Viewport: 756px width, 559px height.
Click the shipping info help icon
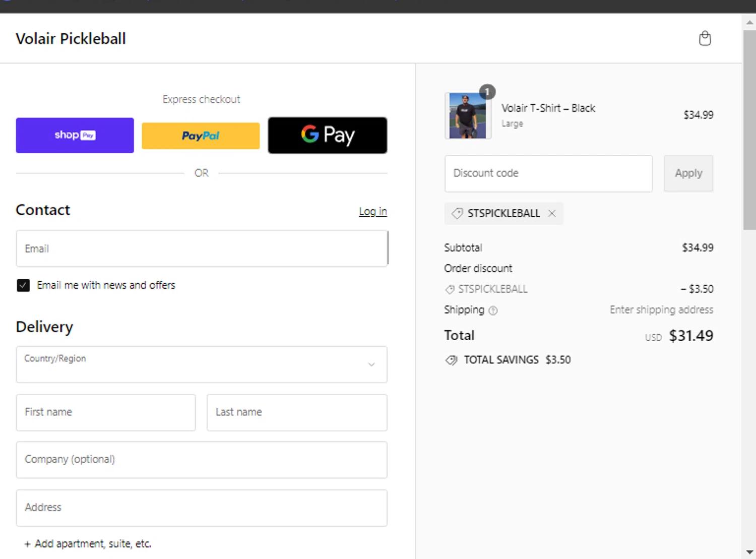click(493, 310)
